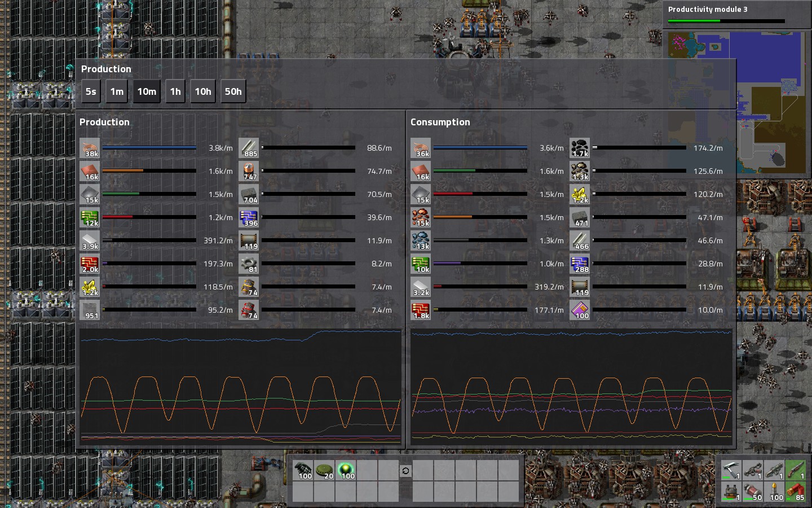Select the 5s time range
The width and height of the screenshot is (812, 508).
(x=91, y=91)
